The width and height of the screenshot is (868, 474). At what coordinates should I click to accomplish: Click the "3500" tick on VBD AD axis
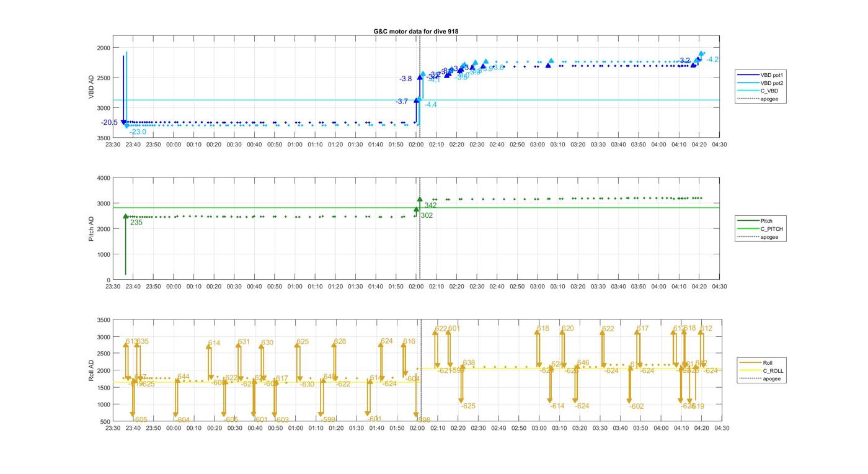[103, 138]
